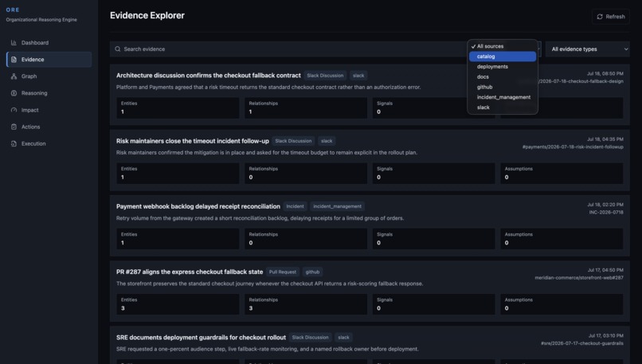Click the Evidence document icon in sidebar
Viewport: 642px width, 364px height.
14,60
